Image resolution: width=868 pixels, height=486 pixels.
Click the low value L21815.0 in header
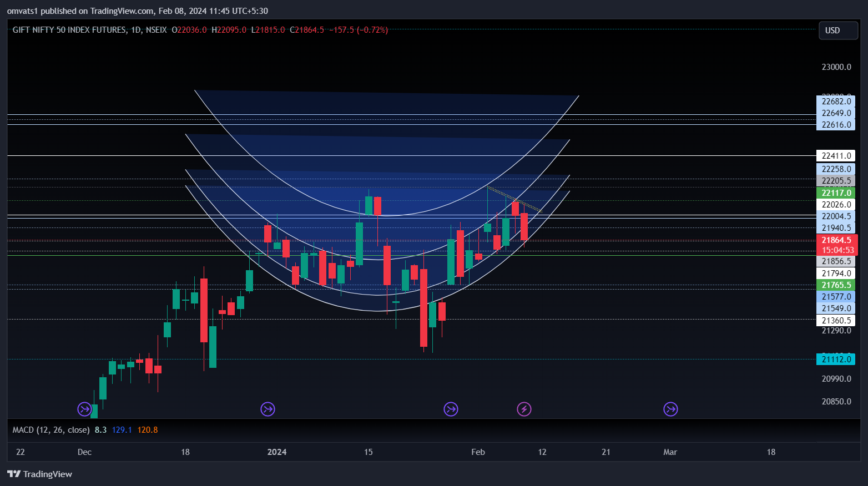click(x=268, y=30)
